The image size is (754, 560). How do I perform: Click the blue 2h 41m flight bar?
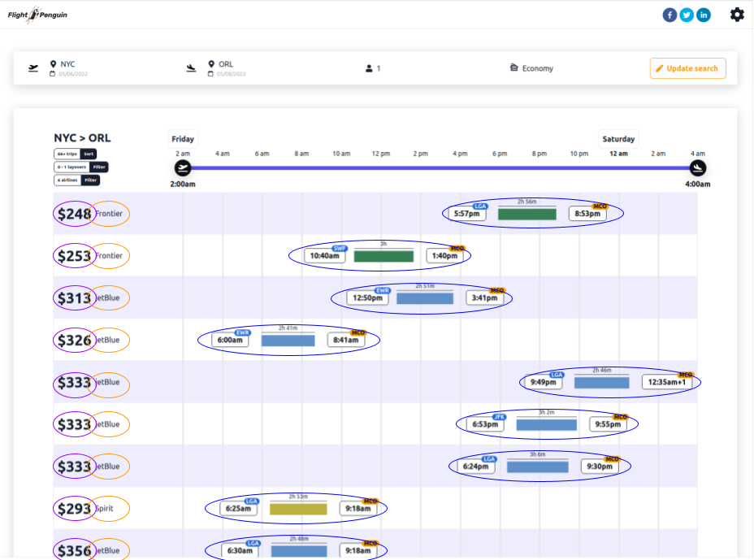[288, 341]
